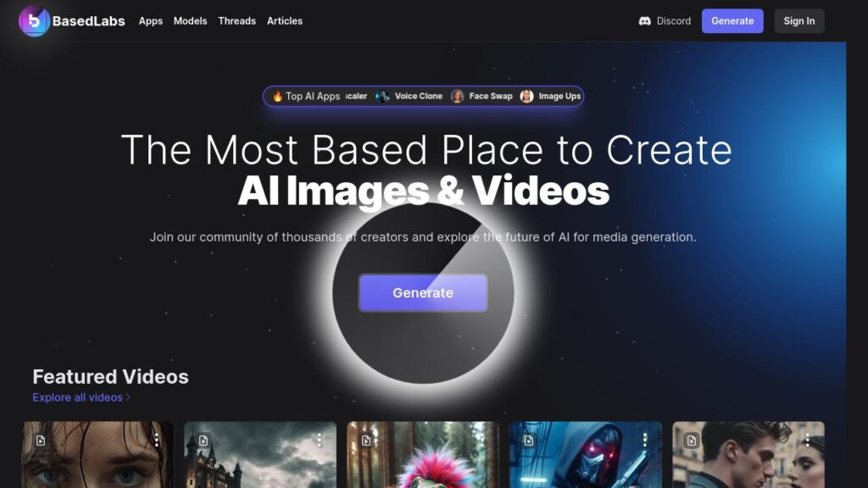Click the Image Upscaler app icon
This screenshot has width=868, height=488.
pyautogui.click(x=526, y=96)
